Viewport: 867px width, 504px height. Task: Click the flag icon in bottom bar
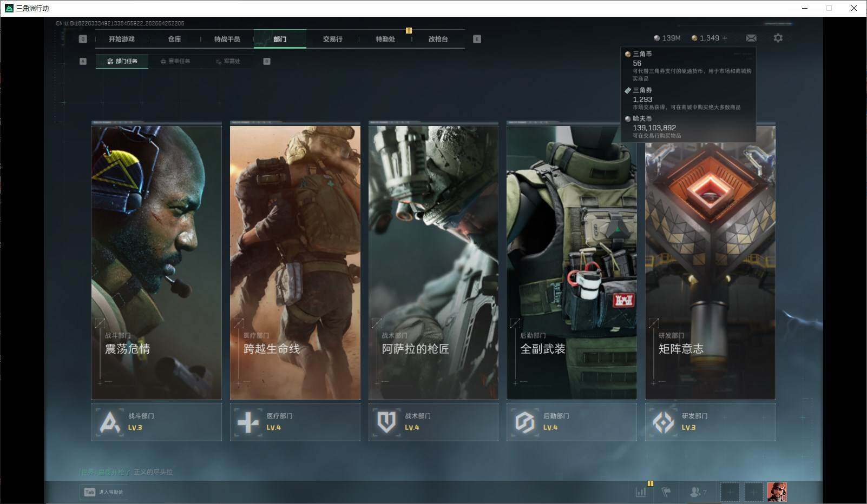666,492
